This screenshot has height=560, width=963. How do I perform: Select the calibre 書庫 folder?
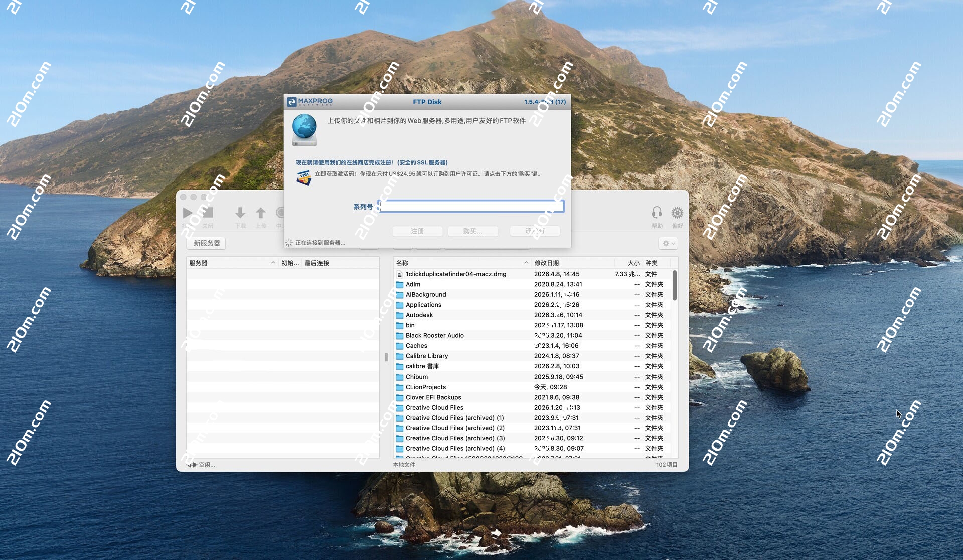pos(533,366)
